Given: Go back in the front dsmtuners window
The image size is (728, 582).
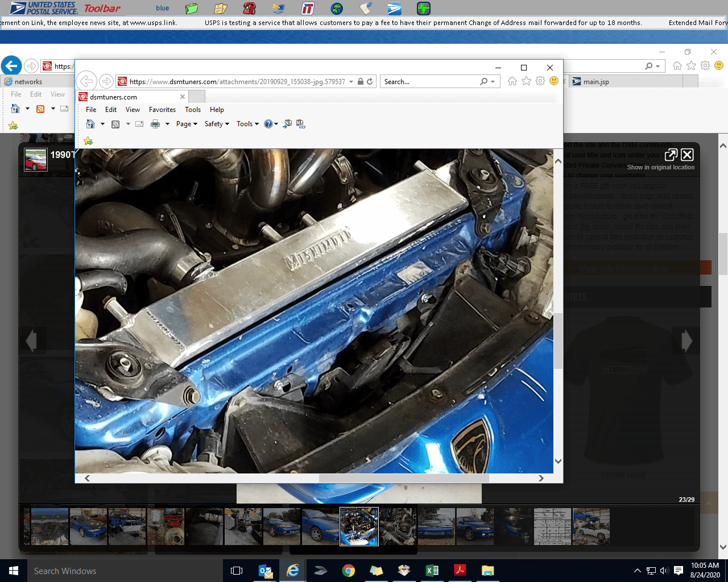Looking at the screenshot, I should (x=86, y=81).
